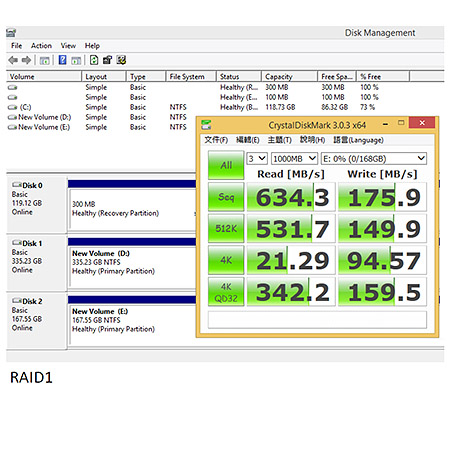Sort by the Capacity column header
This screenshot has height=450, width=450.
pos(289,76)
